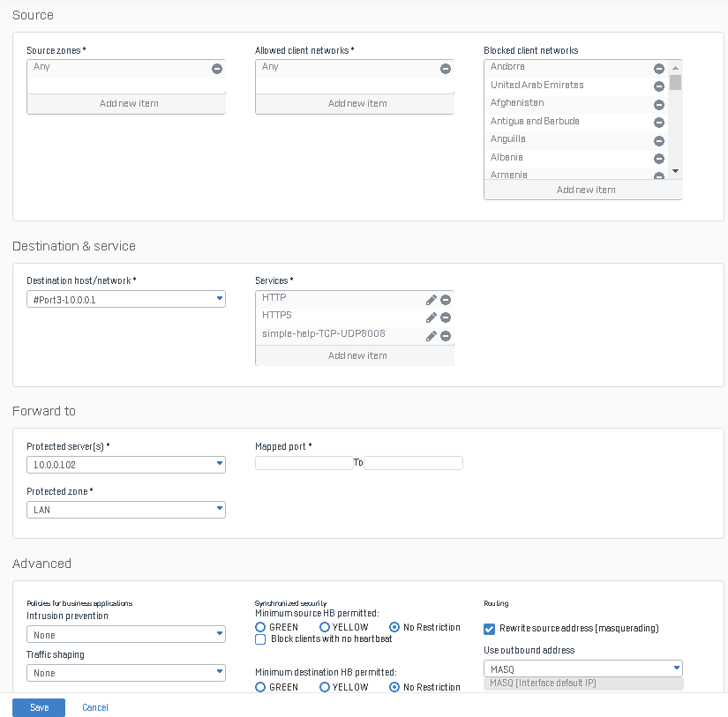Open Destination host/network dropdown
The height and width of the screenshot is (717, 728).
point(126,300)
